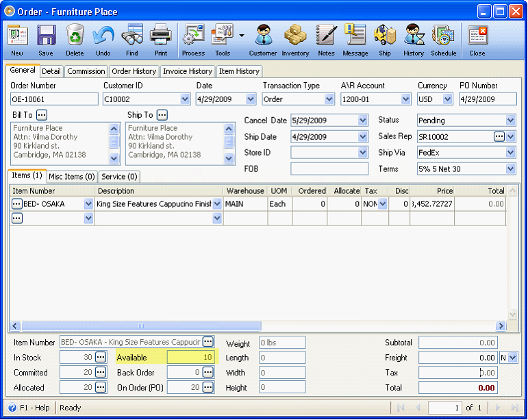Open Bill To ellipsis button
The image size is (528, 420).
(x=42, y=115)
